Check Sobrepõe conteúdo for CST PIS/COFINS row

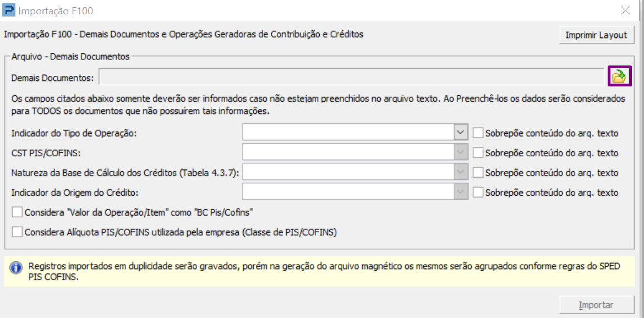pos(478,152)
